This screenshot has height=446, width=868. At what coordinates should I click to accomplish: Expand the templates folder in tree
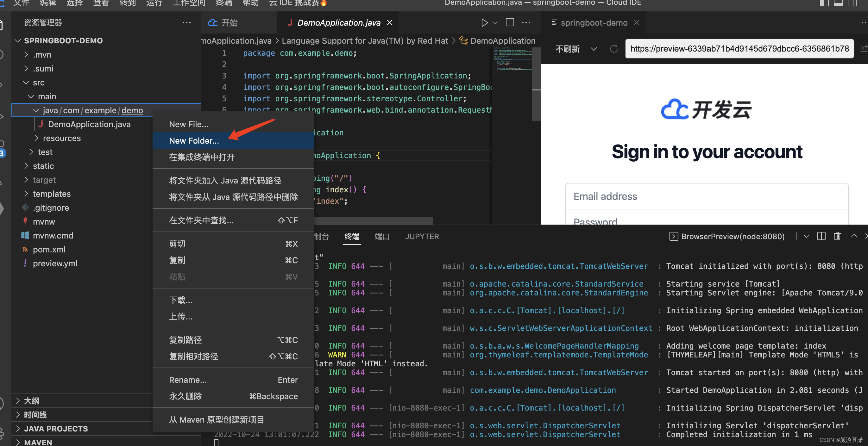click(52, 194)
